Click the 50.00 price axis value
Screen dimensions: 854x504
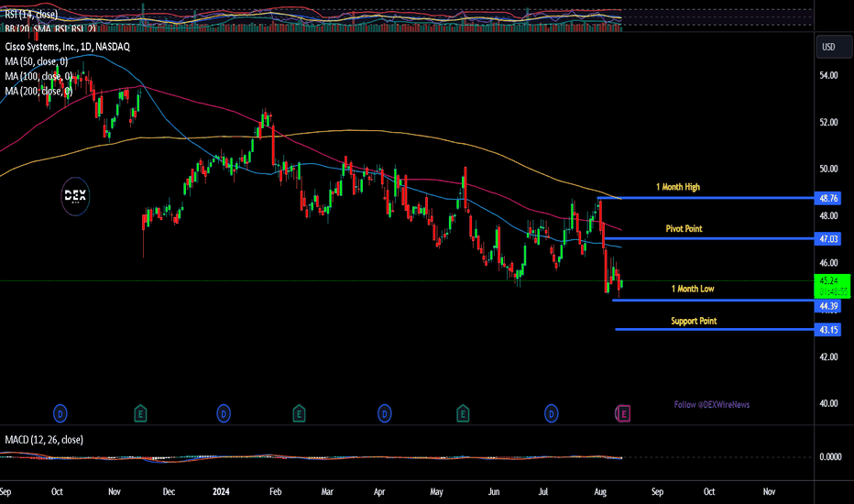pyautogui.click(x=828, y=169)
